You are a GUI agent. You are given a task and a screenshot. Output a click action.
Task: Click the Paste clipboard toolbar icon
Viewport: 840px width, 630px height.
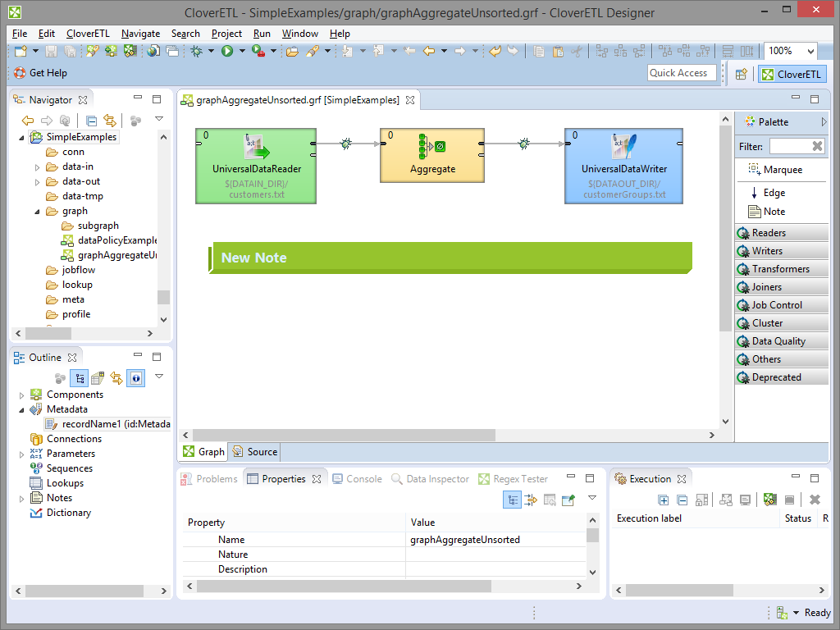point(558,51)
